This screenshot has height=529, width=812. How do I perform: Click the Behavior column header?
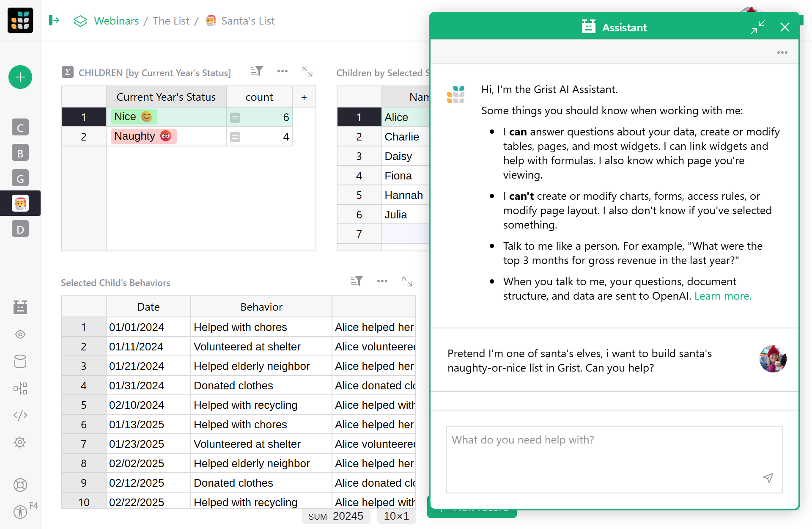point(261,307)
